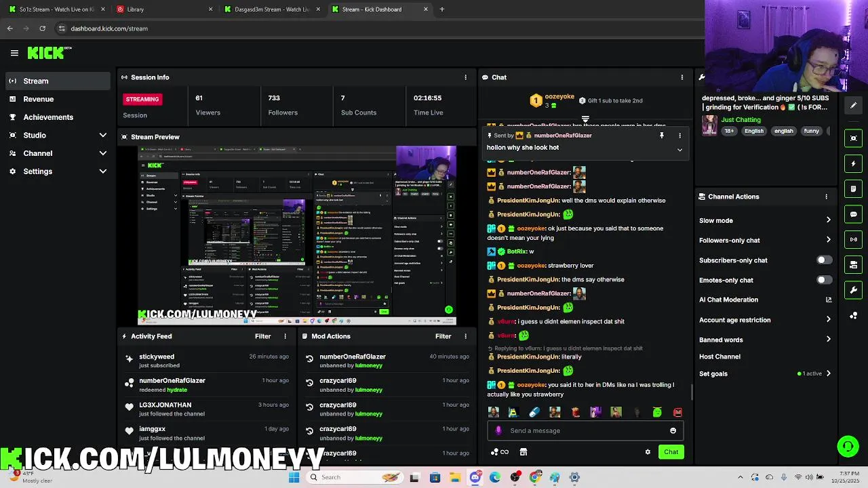The height and width of the screenshot is (488, 868).
Task: Open Session Info three-dot menu
Action: tap(465, 77)
